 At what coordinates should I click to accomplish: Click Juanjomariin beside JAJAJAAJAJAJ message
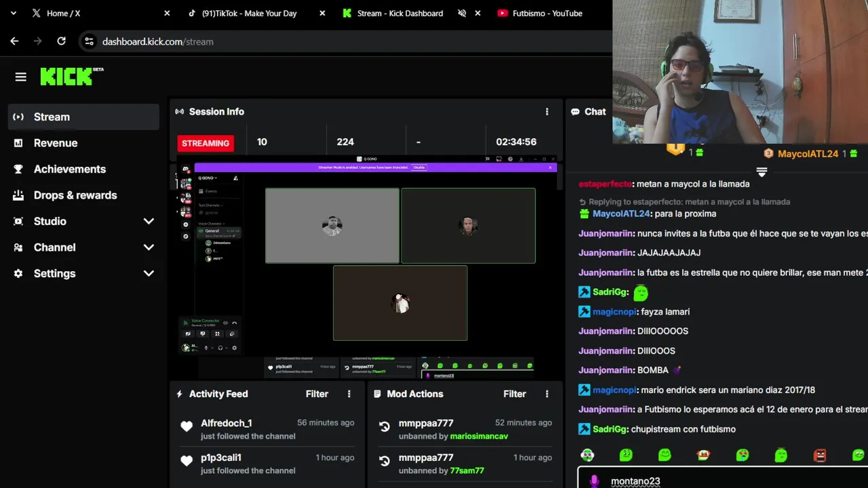click(606, 253)
